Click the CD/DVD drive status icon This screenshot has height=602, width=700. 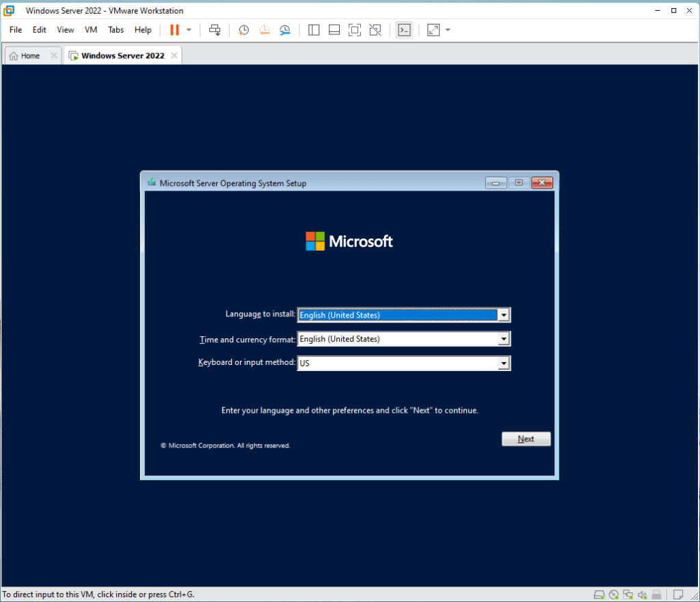pos(614,594)
